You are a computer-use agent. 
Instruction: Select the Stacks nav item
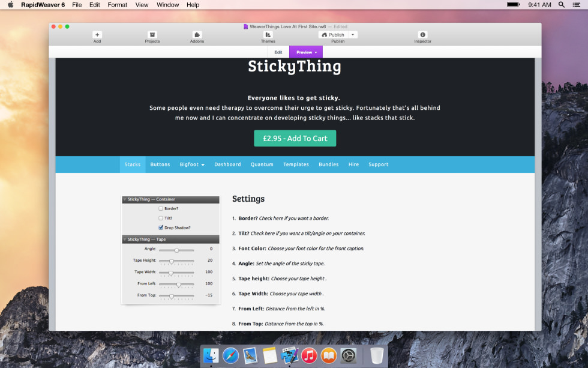[x=133, y=164]
